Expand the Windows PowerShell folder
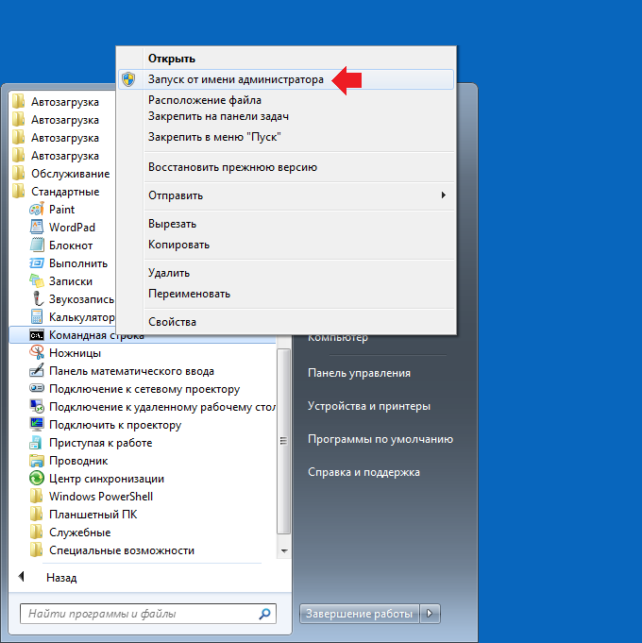The image size is (642, 643). tap(101, 497)
